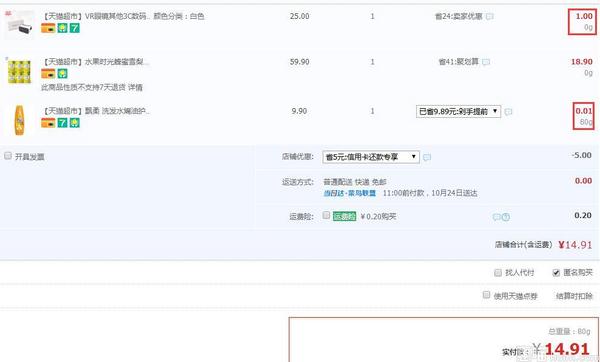Check the 找人代付 checkbox
600x362 pixels.
click(497, 273)
